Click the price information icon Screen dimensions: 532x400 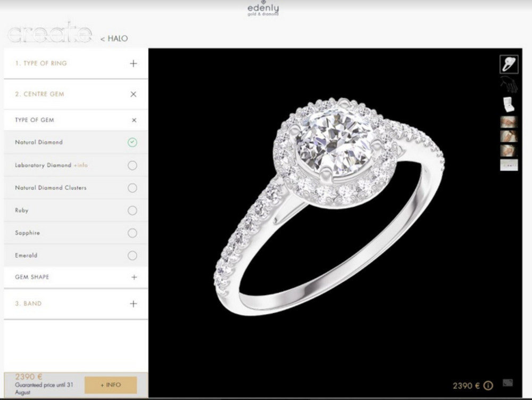tap(488, 385)
